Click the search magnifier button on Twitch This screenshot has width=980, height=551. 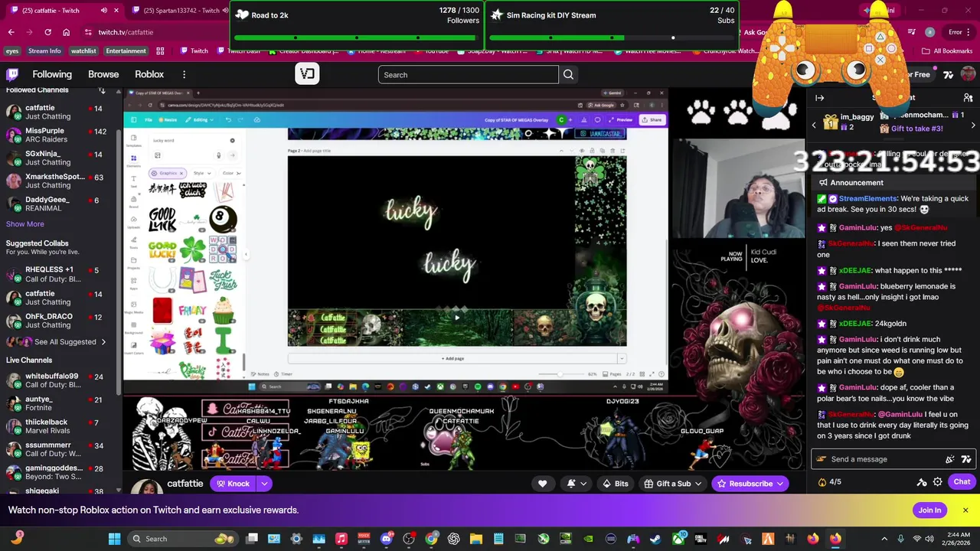pyautogui.click(x=568, y=74)
